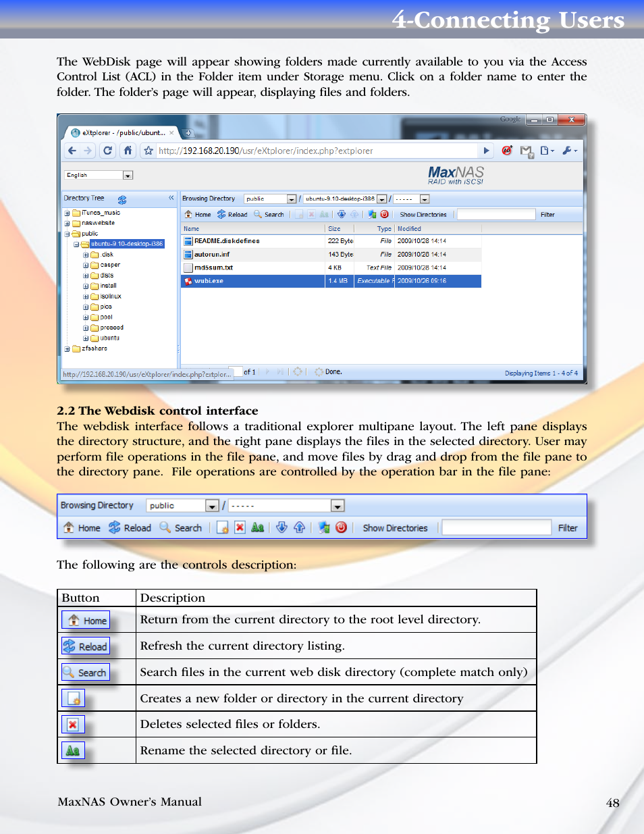Collapse the Directory Tree panel with the chevrons
644x834 pixels.
pos(171,198)
